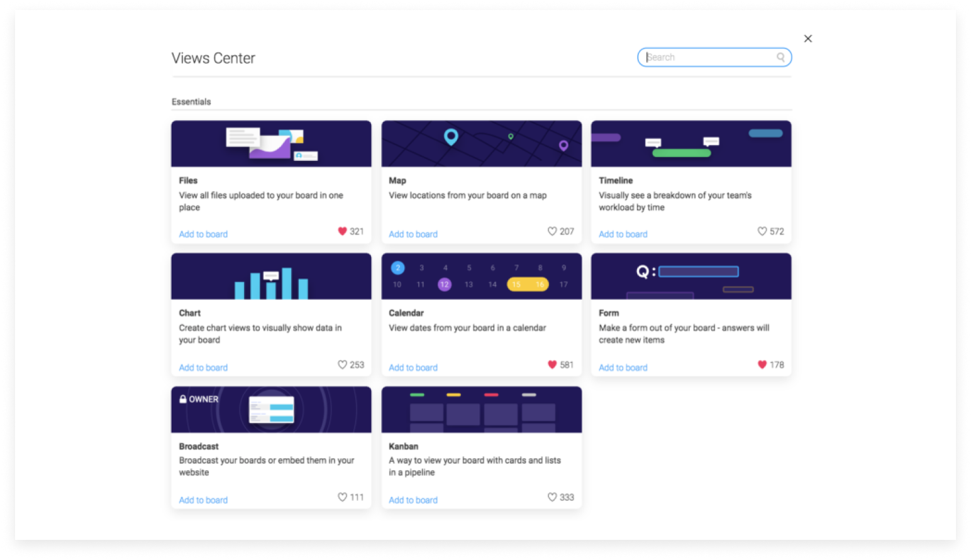Viewport: 971px width, 560px height.
Task: Open the Map view thumbnail
Action: point(482,144)
